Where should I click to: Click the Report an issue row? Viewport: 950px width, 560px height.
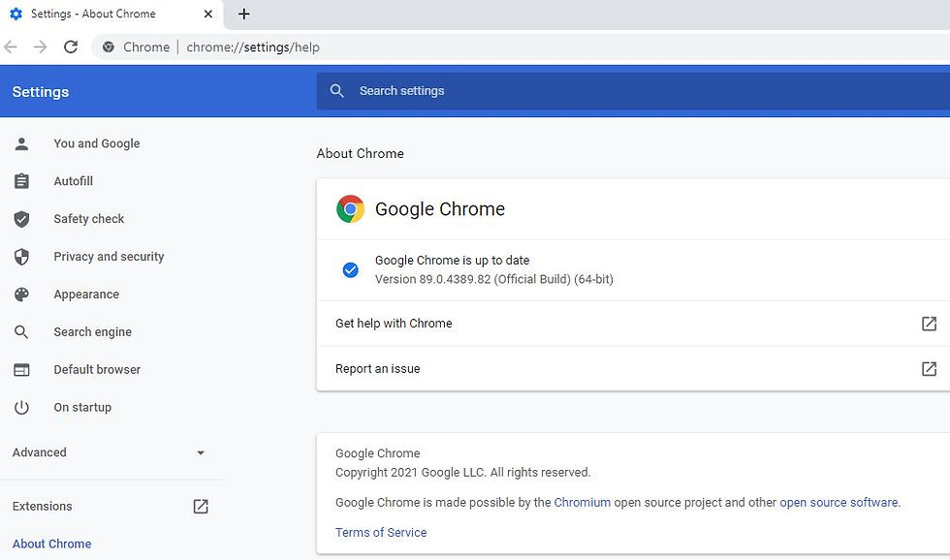[x=633, y=369]
